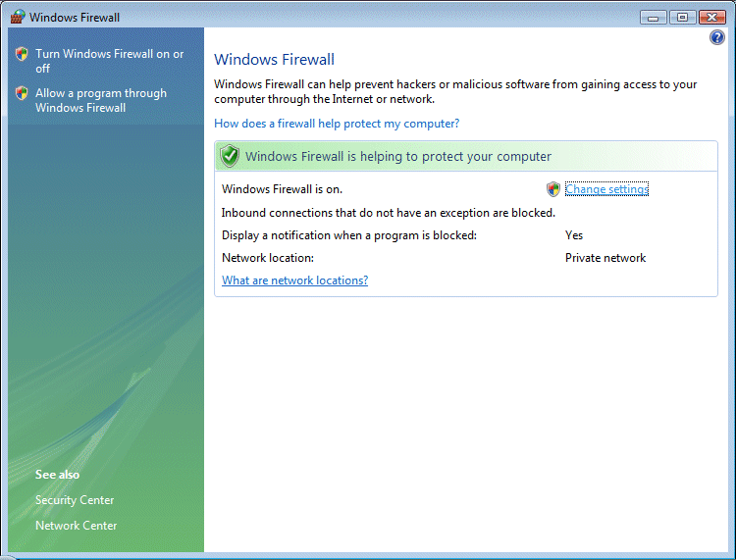Click shield icon beside Allow a program
The height and width of the screenshot is (560, 736).
pyautogui.click(x=22, y=94)
